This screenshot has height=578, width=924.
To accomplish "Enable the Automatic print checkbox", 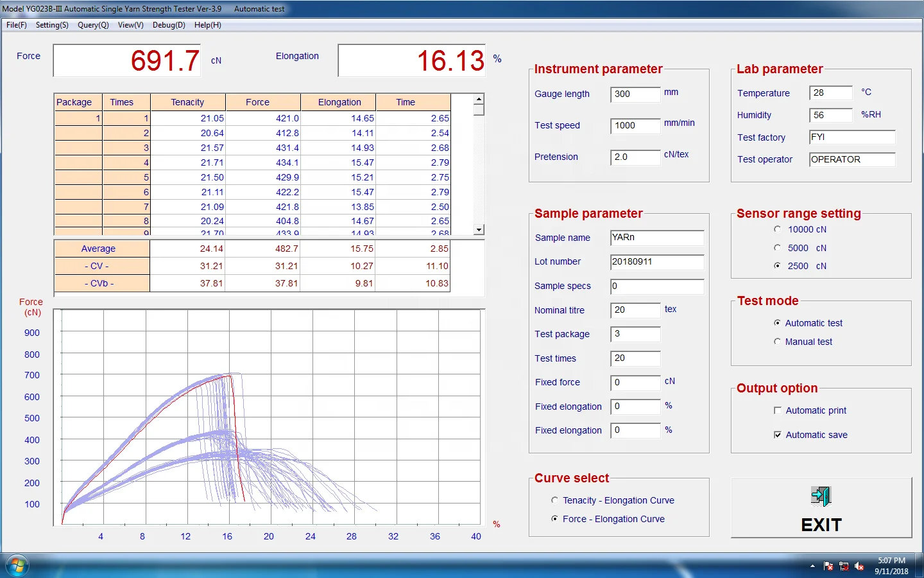I will (777, 410).
